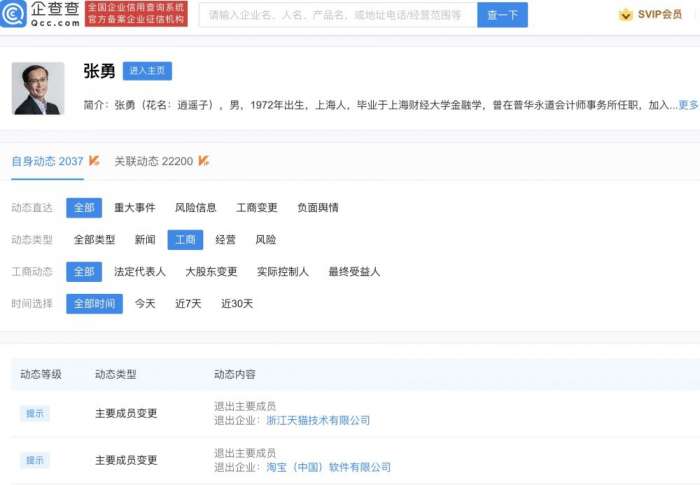Click VIP badge beside 关联动态 22200

point(203,160)
